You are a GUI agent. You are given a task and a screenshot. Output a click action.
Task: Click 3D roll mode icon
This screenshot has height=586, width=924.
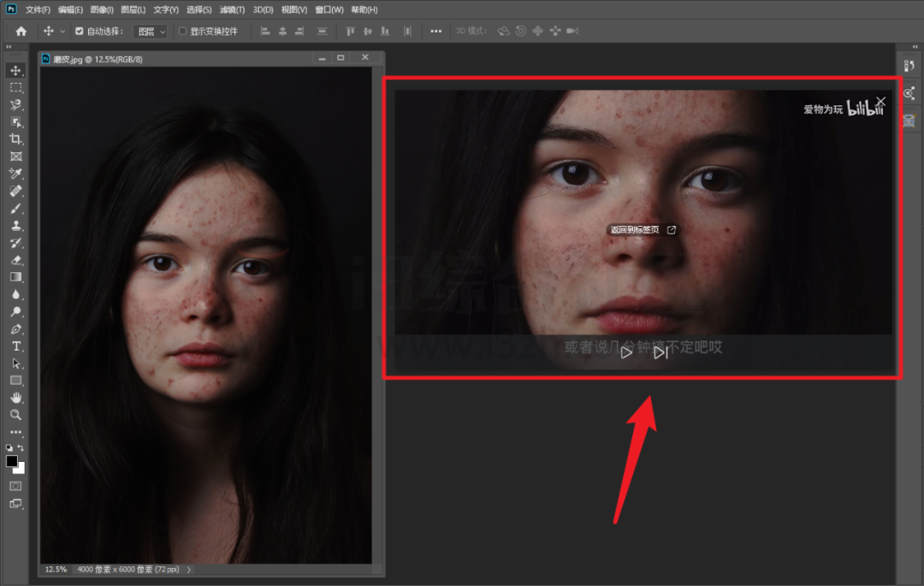pyautogui.click(x=521, y=31)
